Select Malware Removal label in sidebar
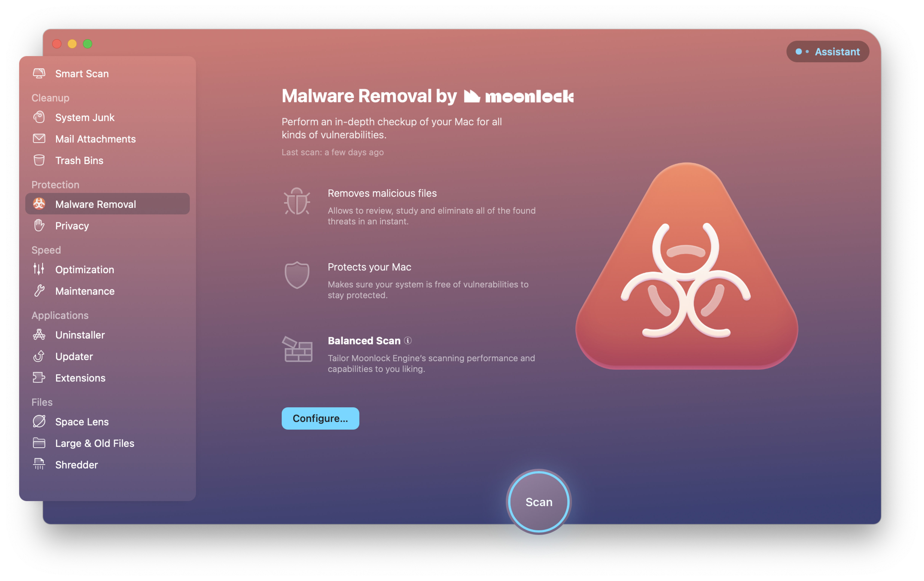924x581 pixels. (96, 204)
